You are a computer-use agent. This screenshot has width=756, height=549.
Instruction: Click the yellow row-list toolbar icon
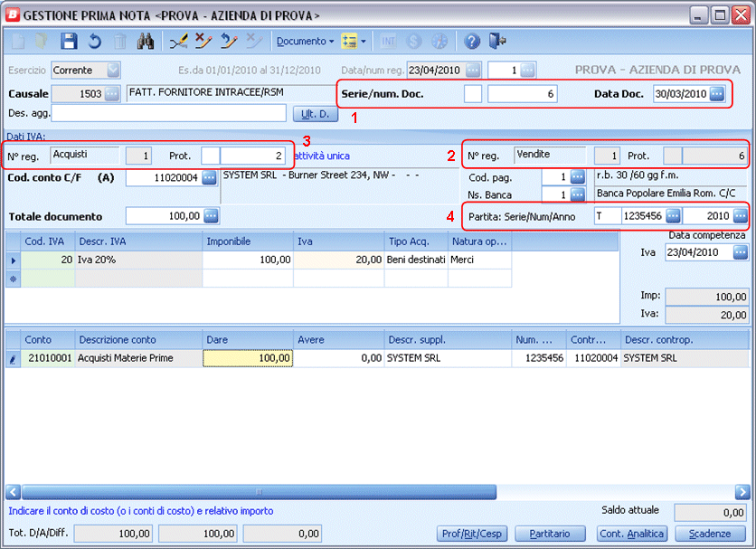349,42
